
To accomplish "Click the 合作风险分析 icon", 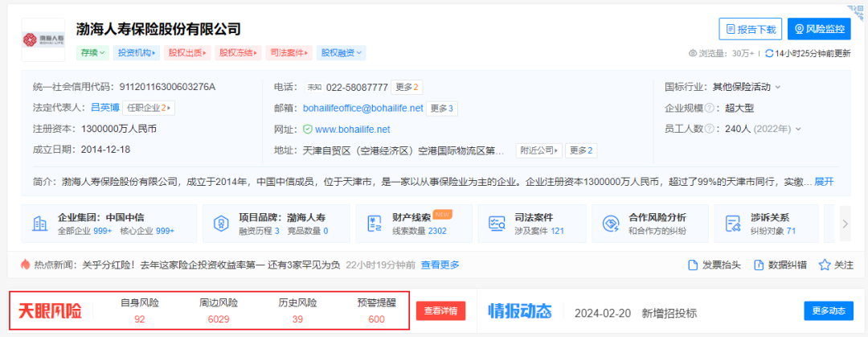I will coord(611,224).
